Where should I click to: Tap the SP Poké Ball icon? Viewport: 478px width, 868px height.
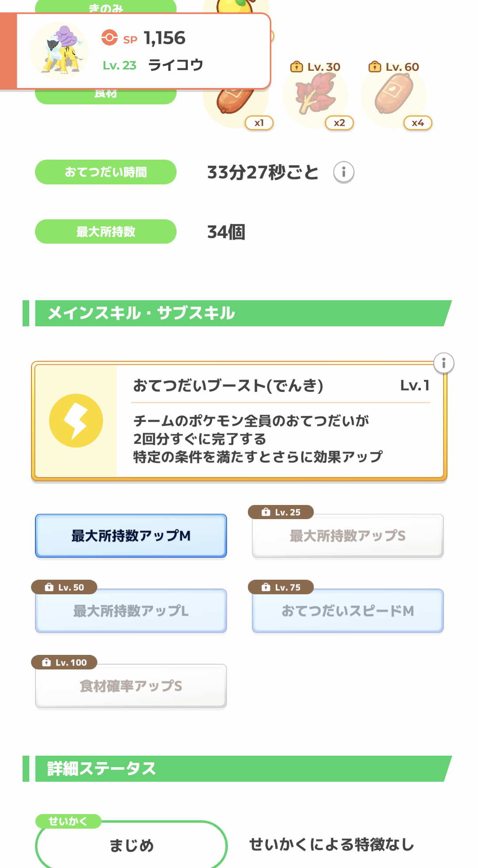pos(109,38)
